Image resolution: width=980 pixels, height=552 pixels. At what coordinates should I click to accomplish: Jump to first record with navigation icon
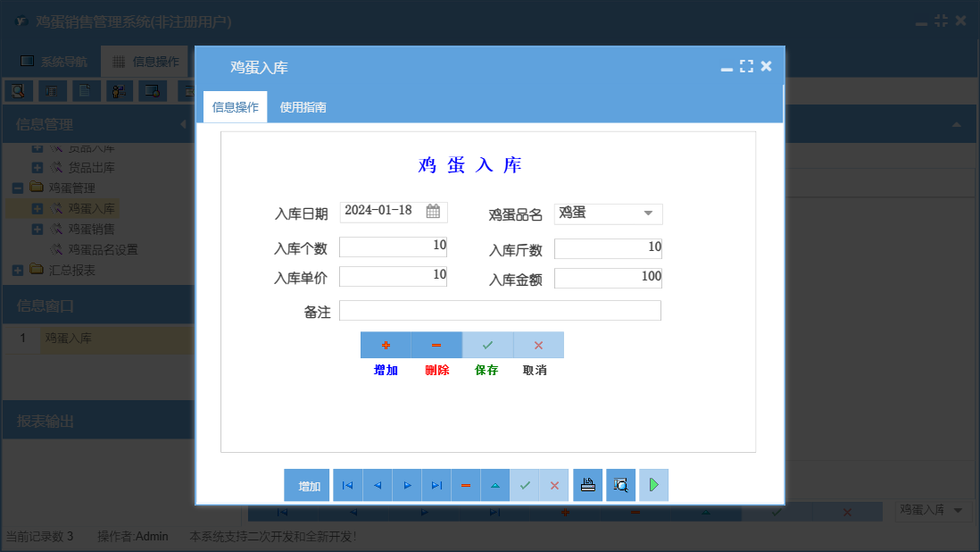[x=347, y=485]
